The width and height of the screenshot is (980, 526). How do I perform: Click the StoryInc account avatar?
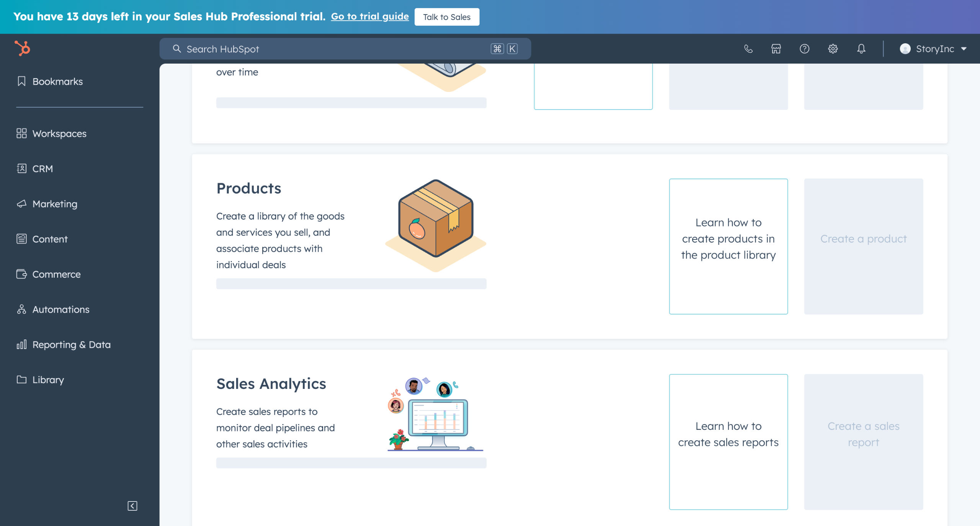click(x=905, y=49)
